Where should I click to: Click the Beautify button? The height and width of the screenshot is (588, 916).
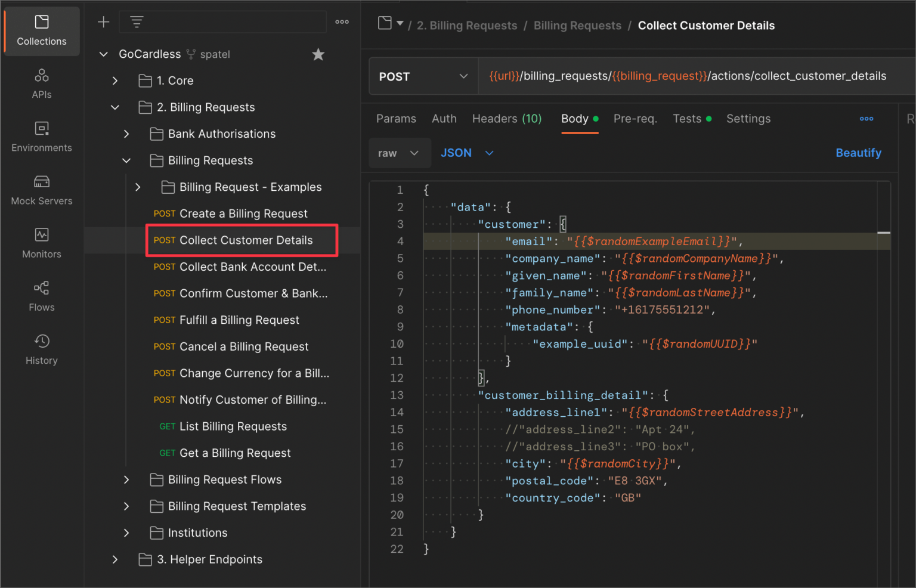tap(858, 153)
